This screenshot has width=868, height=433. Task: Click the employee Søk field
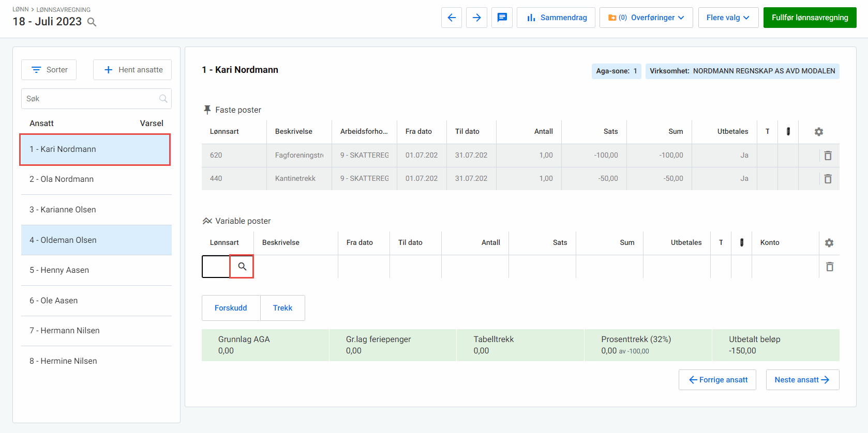tap(91, 99)
